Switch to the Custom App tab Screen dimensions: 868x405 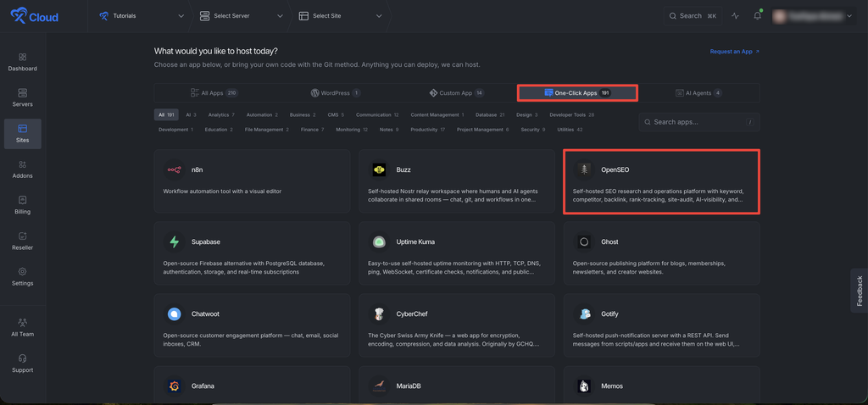[x=457, y=93]
